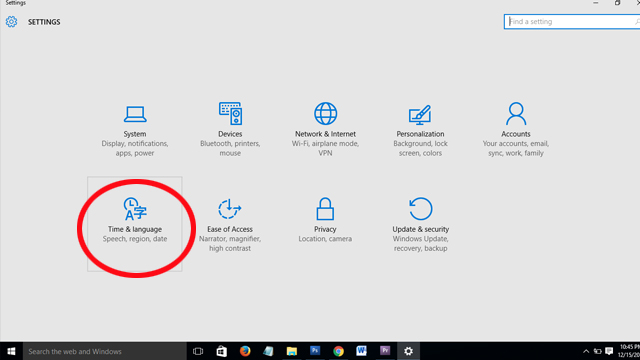This screenshot has width=640, height=360.
Task: Click the battery power icon in tray
Action: [598, 351]
